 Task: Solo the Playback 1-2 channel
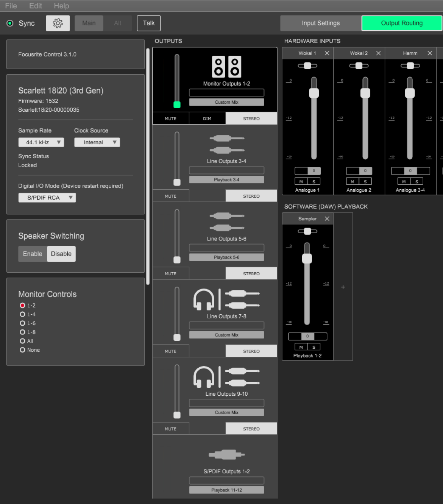coord(314,347)
